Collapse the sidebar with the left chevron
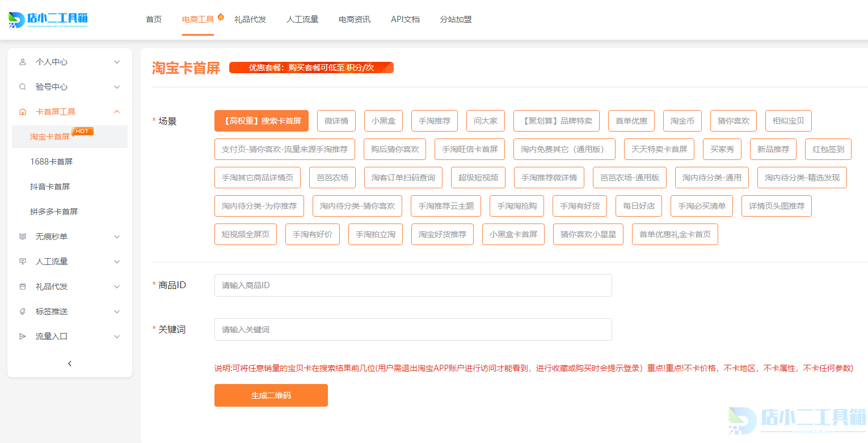868x443 pixels. pyautogui.click(x=70, y=364)
